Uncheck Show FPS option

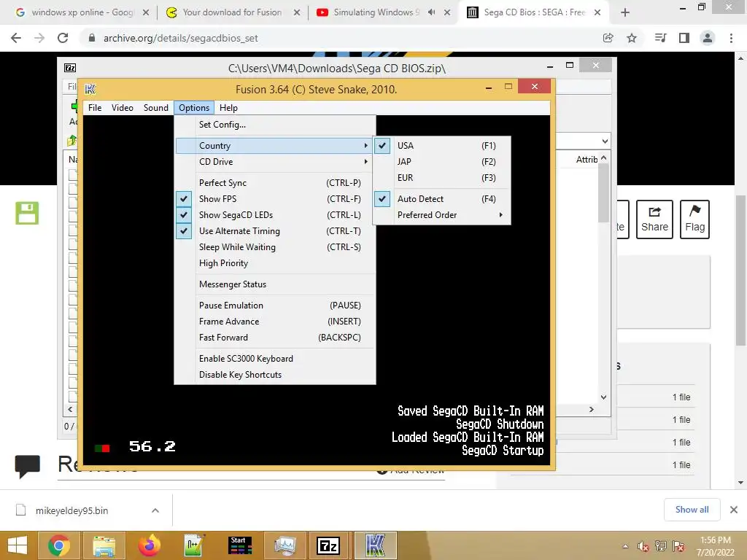tap(275, 199)
